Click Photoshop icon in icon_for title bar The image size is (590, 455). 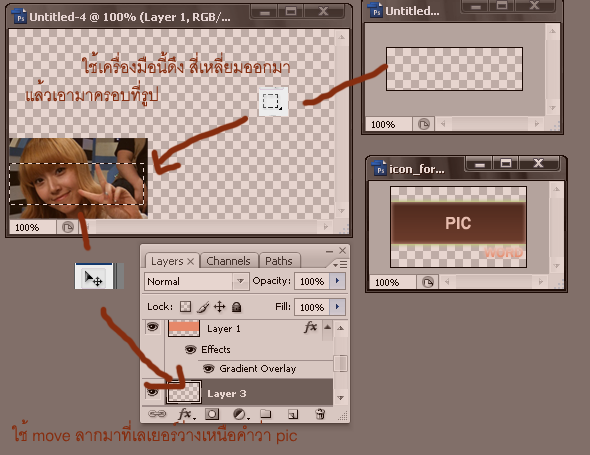click(379, 169)
